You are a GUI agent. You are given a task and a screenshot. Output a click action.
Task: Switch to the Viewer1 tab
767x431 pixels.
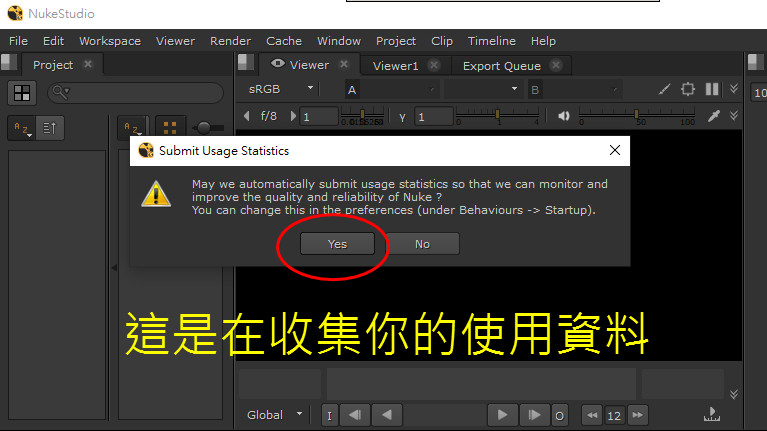click(395, 66)
